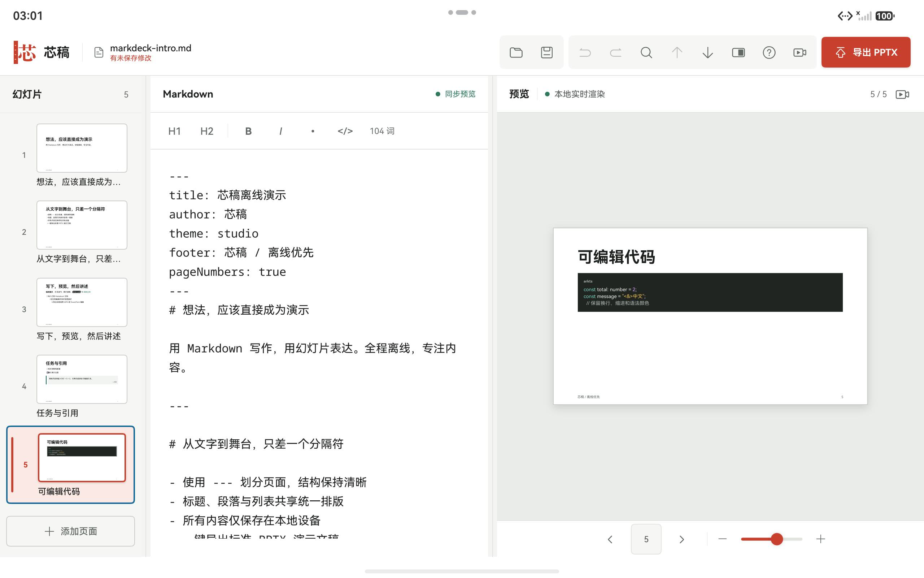Click the '- 所有内容仅保存在本地设备' line

tap(245, 520)
